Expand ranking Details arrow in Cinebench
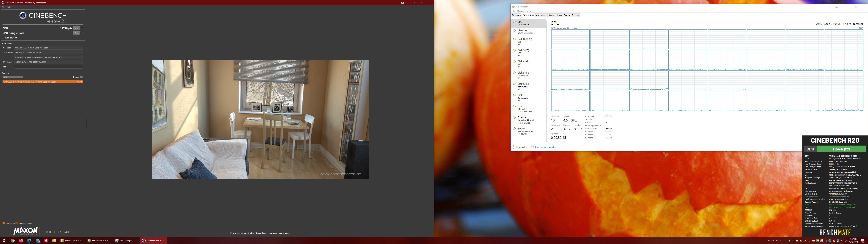The image size is (868, 244). click(x=82, y=77)
